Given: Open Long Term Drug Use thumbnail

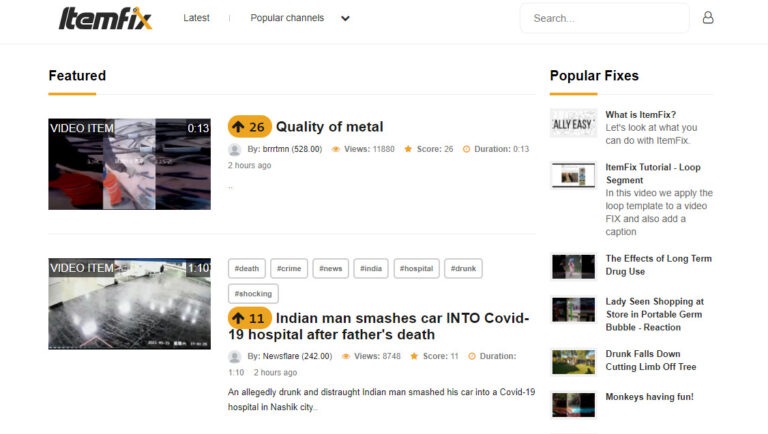Looking at the screenshot, I should [574, 266].
